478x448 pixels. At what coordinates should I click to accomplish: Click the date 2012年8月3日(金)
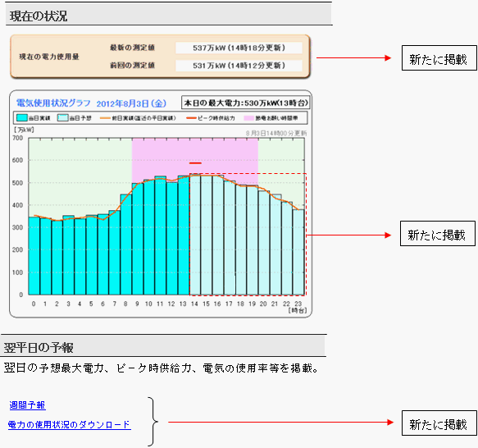coord(131,103)
